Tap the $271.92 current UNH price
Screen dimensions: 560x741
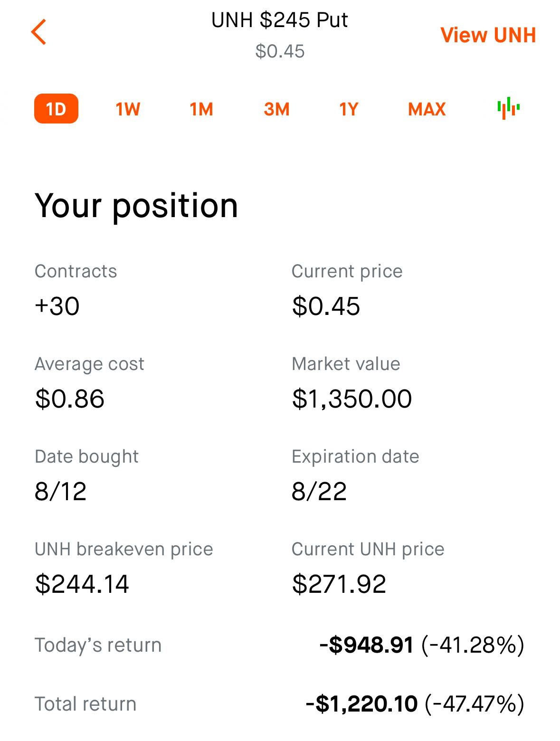pyautogui.click(x=339, y=584)
